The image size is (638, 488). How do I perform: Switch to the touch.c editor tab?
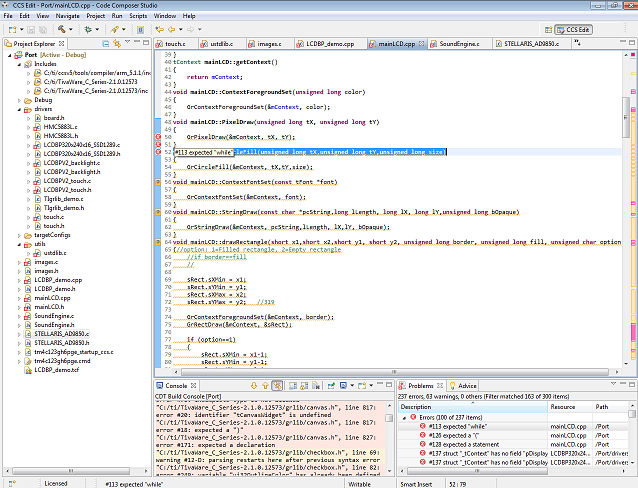pos(174,44)
